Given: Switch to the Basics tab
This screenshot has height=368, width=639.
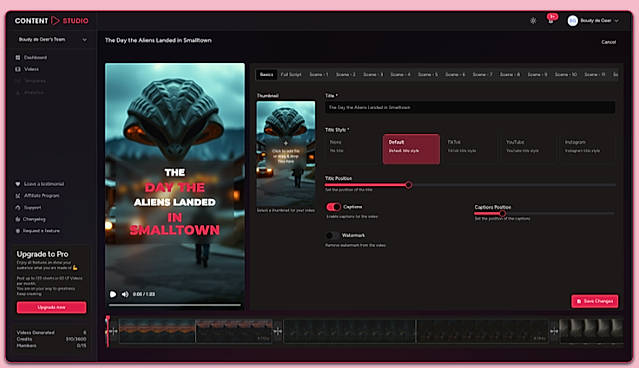Looking at the screenshot, I should click(267, 75).
